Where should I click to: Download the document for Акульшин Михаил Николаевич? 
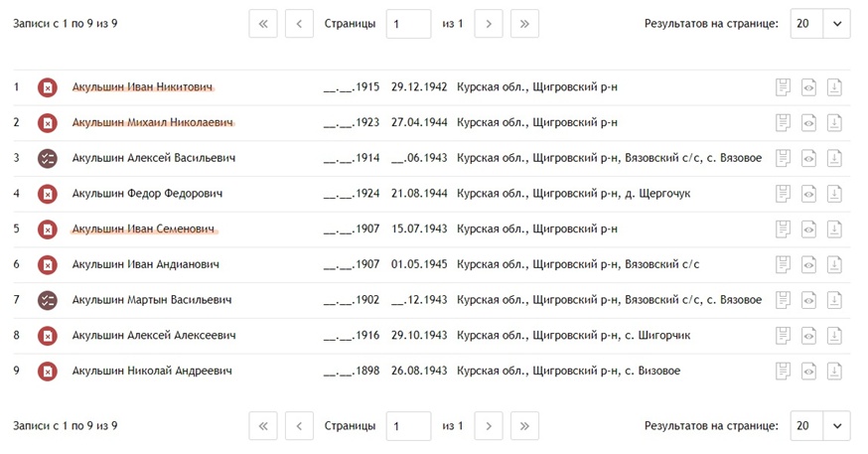click(x=834, y=123)
